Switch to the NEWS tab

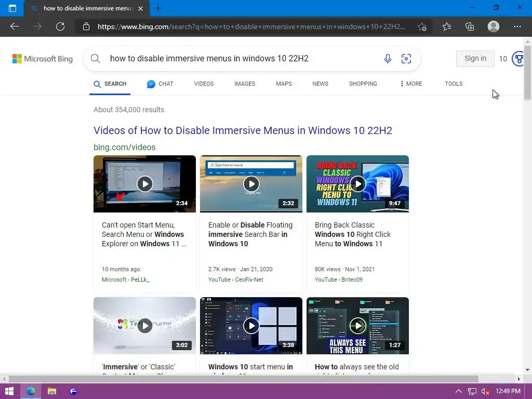[320, 84]
